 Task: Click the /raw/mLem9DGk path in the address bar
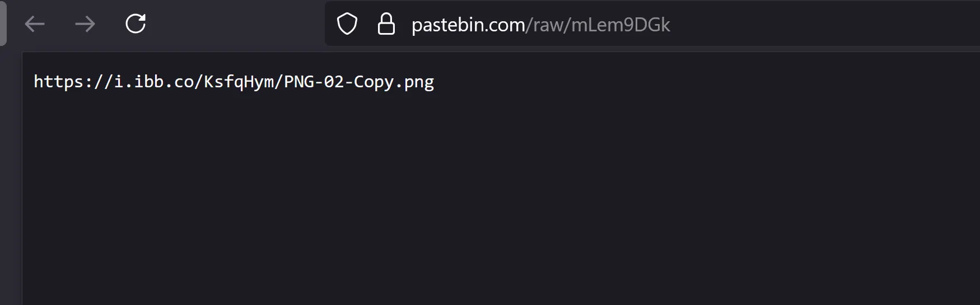[x=598, y=25]
